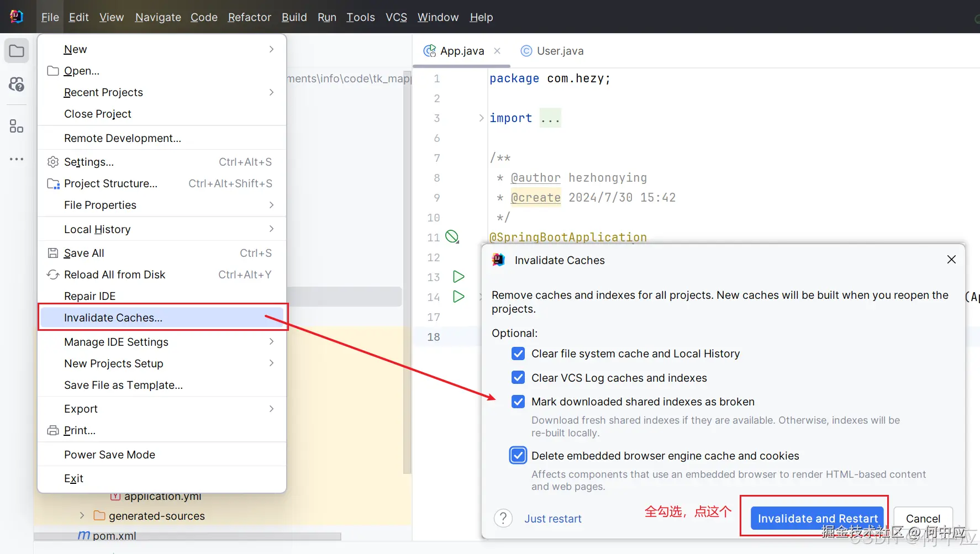Open the Build menu
Viewport: 980px width, 554px height.
coord(294,17)
